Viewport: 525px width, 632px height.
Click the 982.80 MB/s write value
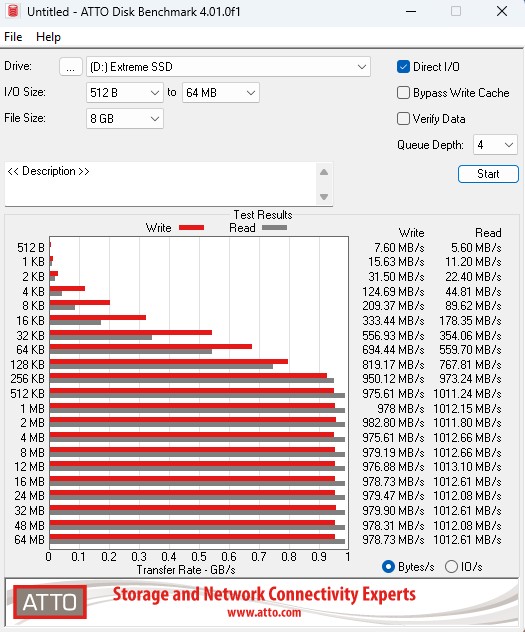(393, 423)
